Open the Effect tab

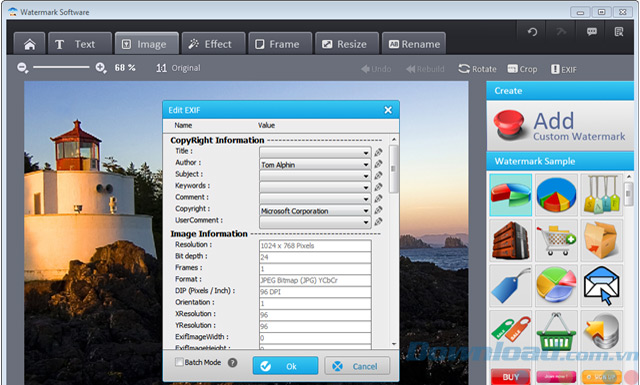click(213, 44)
